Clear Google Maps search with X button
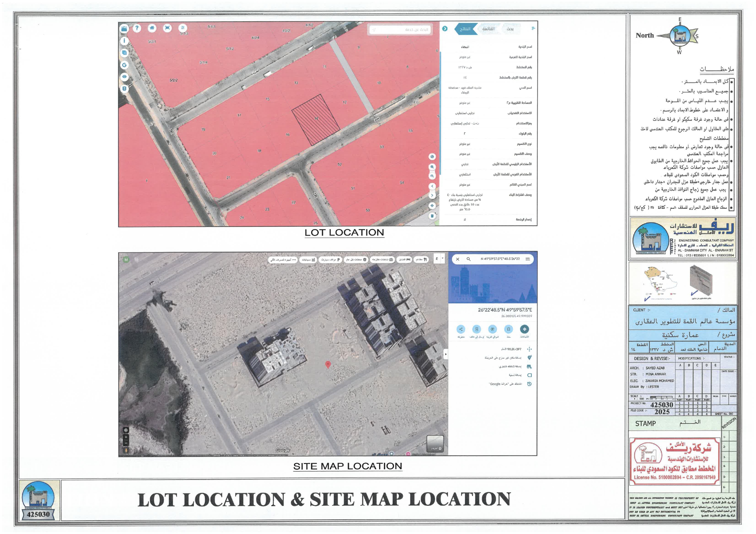The image size is (756, 534). pos(458,259)
